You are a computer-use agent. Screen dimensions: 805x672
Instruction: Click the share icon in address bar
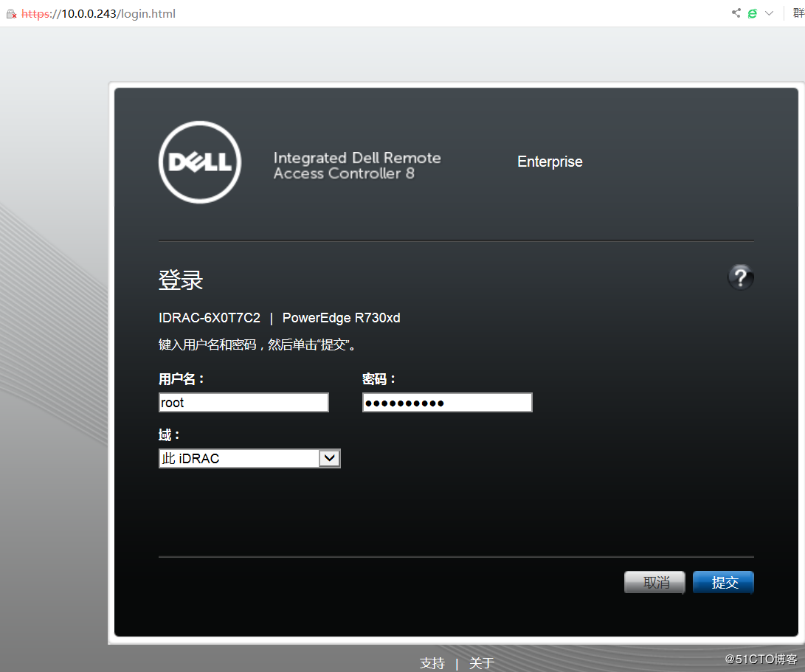[x=736, y=13]
